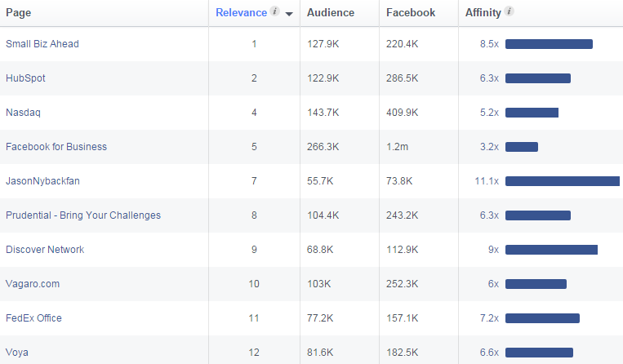
Task: Select audience value 55.7K
Action: (x=320, y=181)
